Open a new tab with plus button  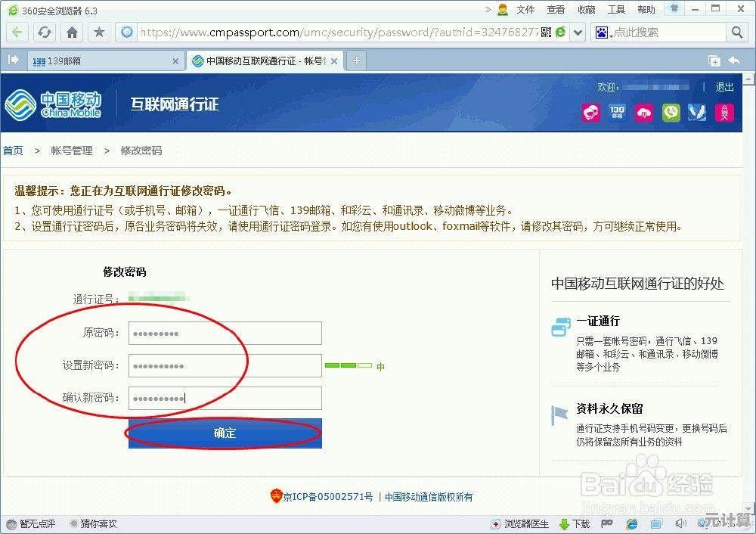click(357, 61)
